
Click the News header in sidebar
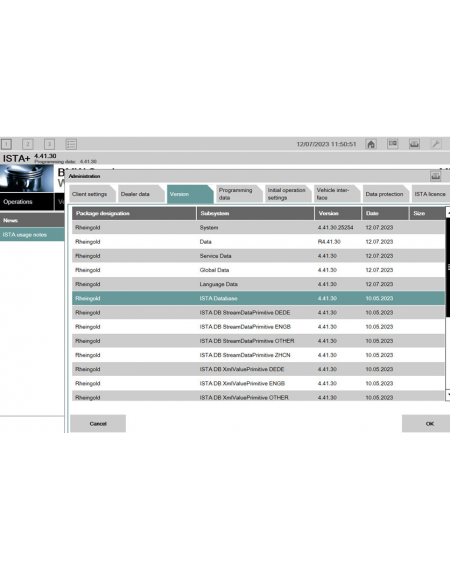[x=32, y=220]
